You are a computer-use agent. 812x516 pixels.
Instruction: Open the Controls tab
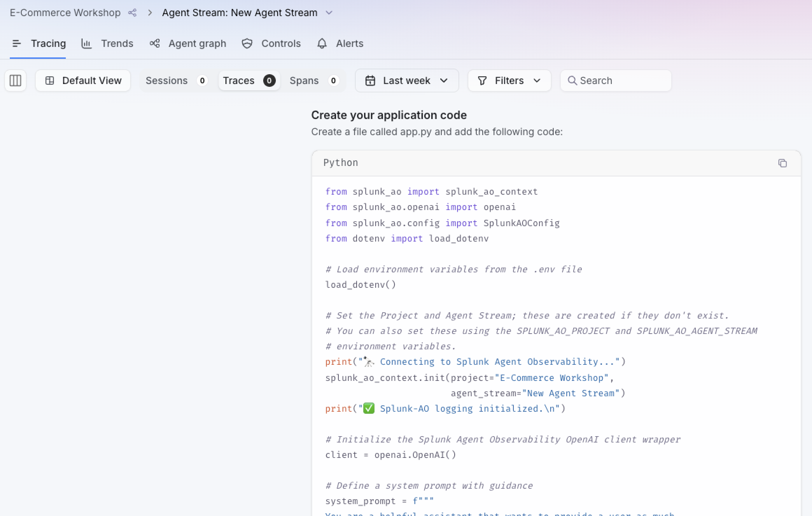click(271, 43)
